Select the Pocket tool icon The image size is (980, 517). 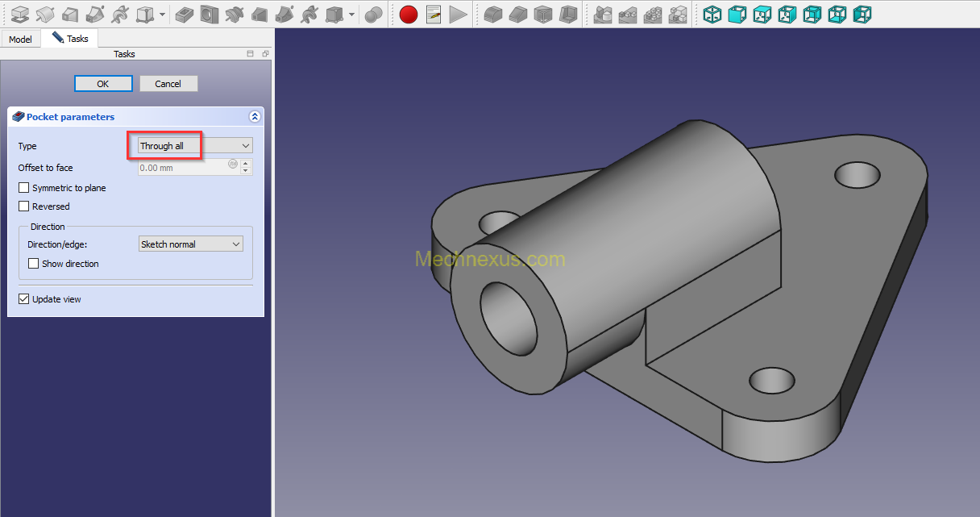[x=185, y=14]
